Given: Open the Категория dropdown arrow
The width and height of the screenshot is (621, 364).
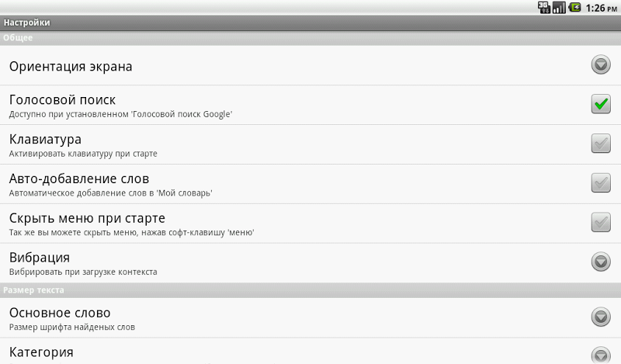Looking at the screenshot, I should click(x=601, y=355).
